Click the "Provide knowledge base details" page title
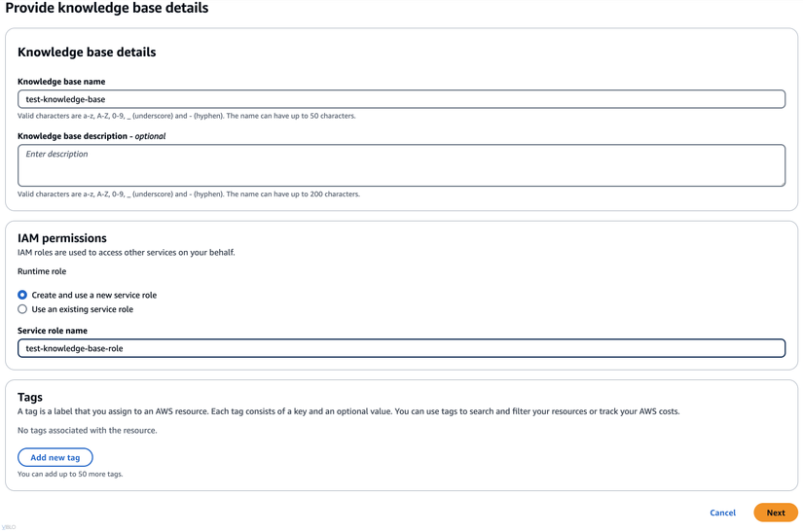 click(107, 9)
